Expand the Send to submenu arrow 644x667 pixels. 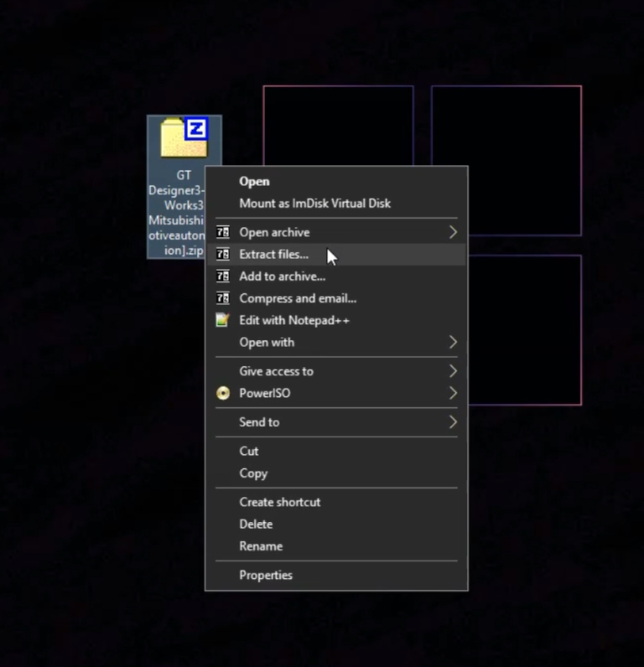pyautogui.click(x=453, y=422)
